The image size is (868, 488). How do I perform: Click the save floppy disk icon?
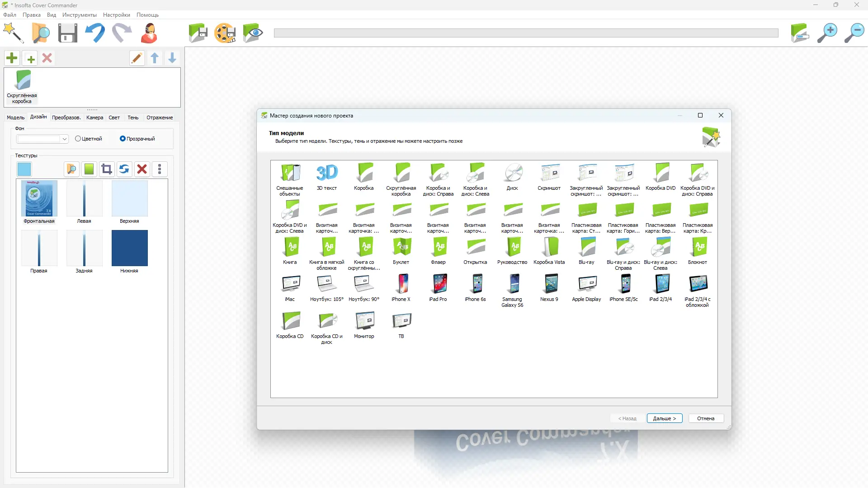[67, 33]
